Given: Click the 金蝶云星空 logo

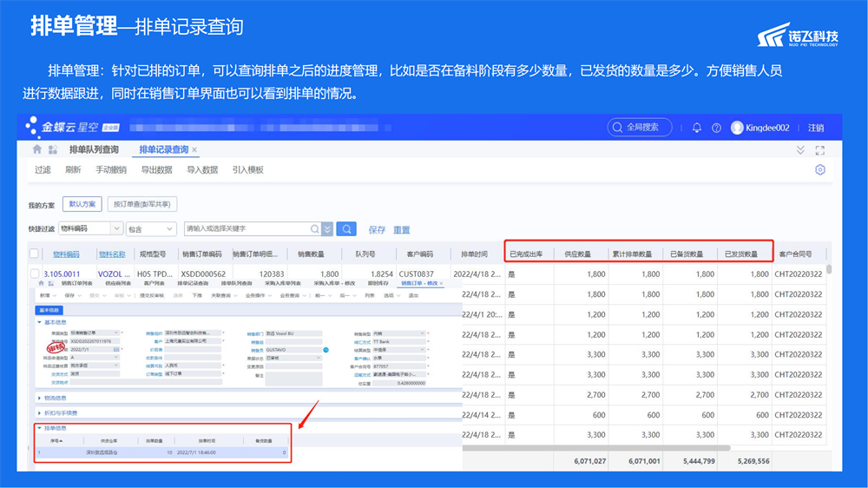Looking at the screenshot, I should point(72,127).
